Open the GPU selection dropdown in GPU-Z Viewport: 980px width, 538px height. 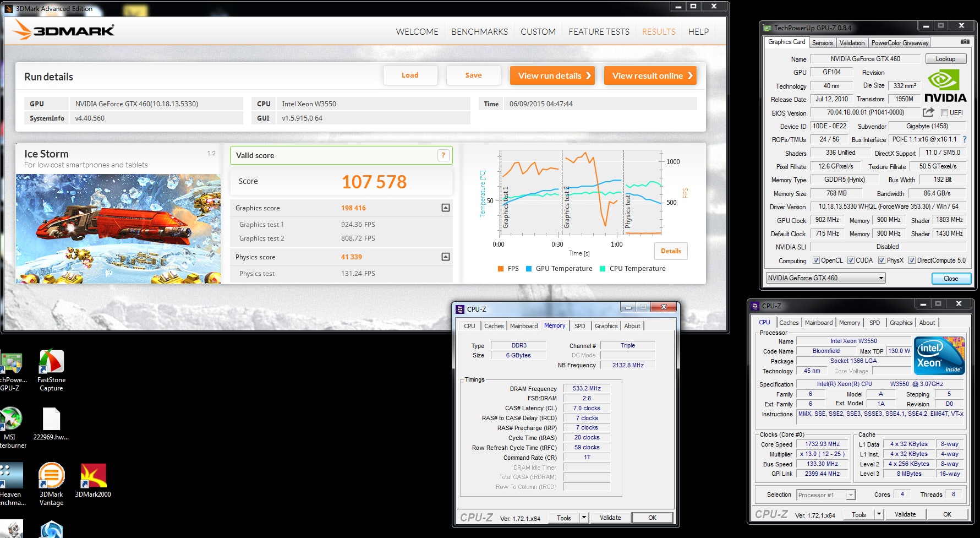pos(825,278)
